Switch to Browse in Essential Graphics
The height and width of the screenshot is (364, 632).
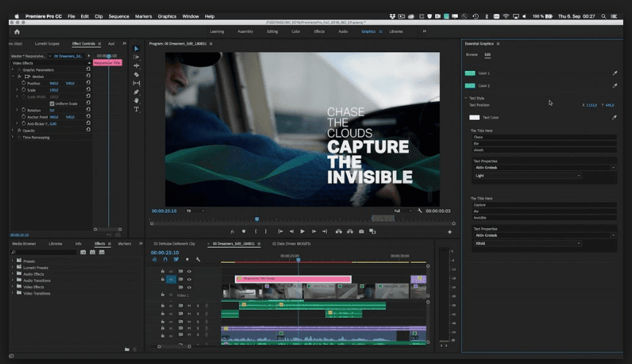472,55
